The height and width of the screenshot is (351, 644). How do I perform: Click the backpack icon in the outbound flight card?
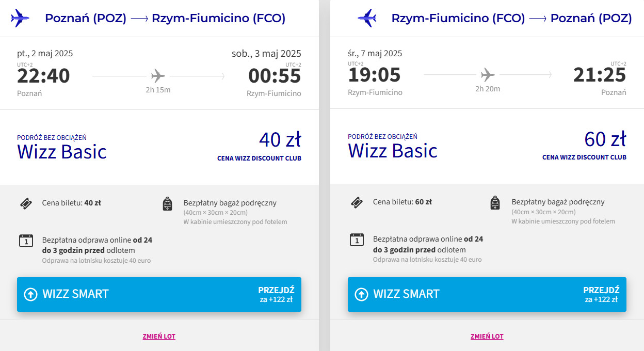click(x=167, y=204)
